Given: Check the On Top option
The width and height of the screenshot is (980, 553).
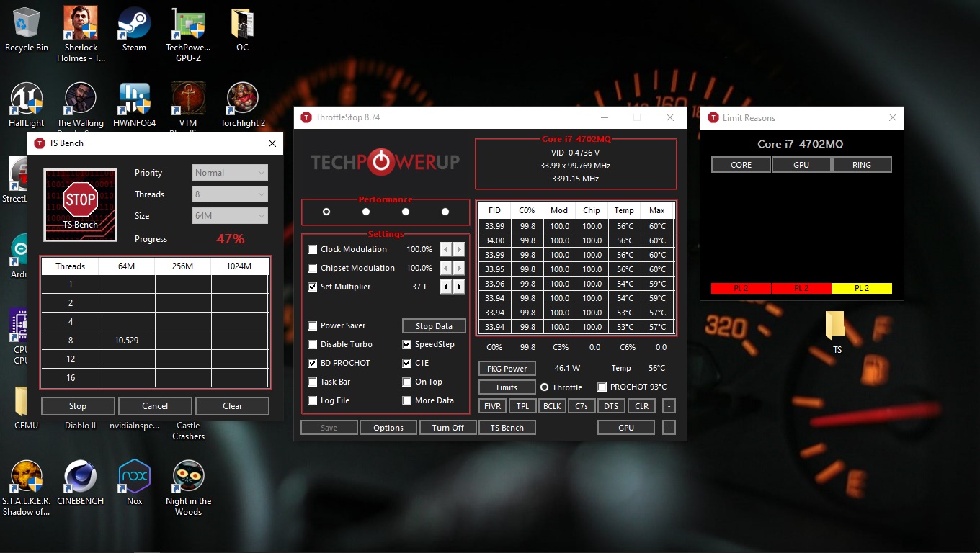Looking at the screenshot, I should (407, 382).
